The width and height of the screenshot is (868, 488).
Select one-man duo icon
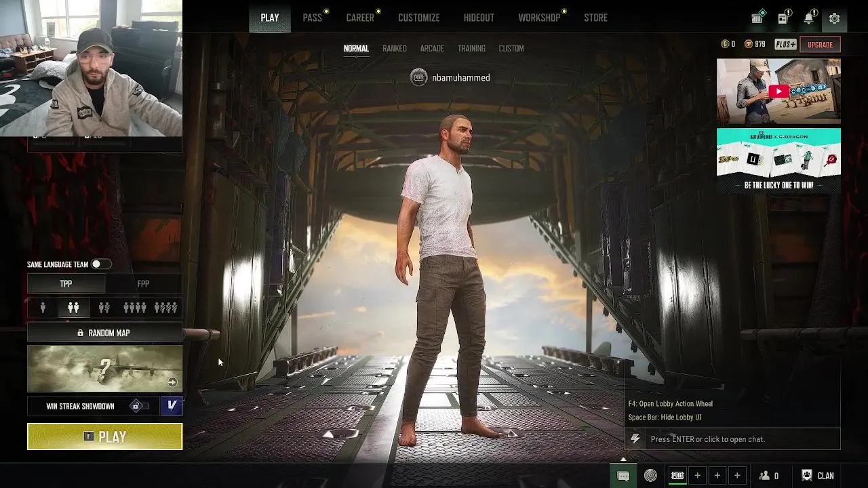[104, 308]
